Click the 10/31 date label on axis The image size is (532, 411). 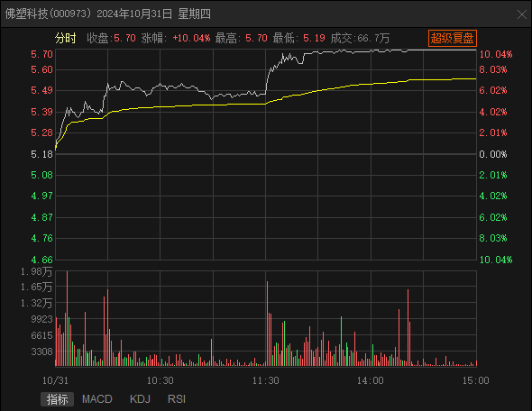55,380
